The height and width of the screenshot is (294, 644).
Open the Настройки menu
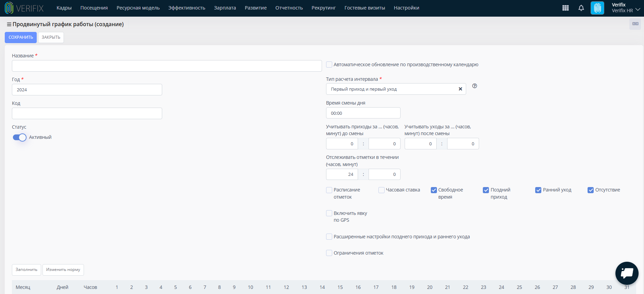406,8
